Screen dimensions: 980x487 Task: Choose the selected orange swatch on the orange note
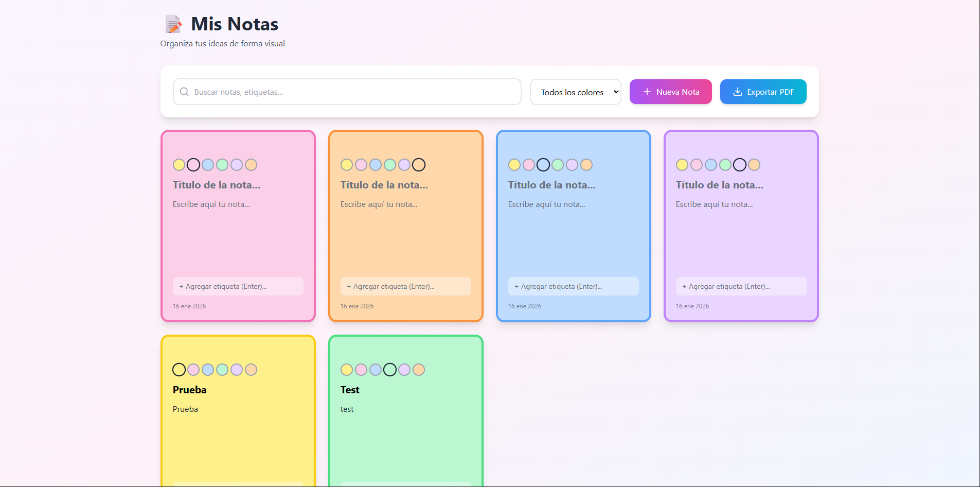click(x=419, y=165)
